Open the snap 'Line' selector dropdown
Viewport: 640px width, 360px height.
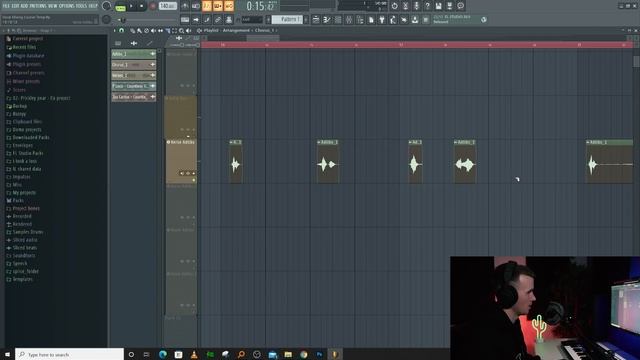252,20
